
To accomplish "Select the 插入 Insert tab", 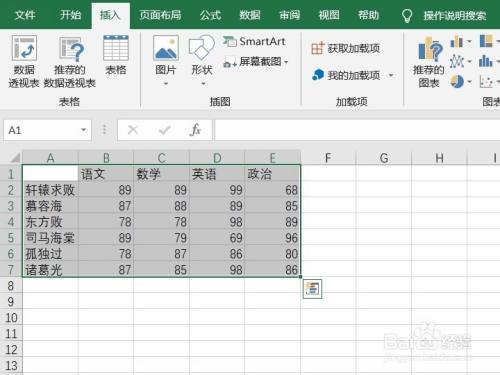I will click(110, 15).
